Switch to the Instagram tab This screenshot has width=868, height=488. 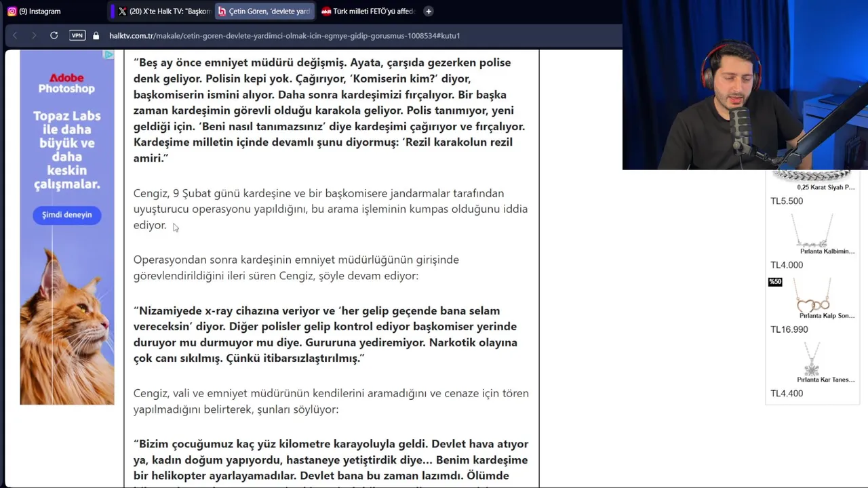click(54, 11)
